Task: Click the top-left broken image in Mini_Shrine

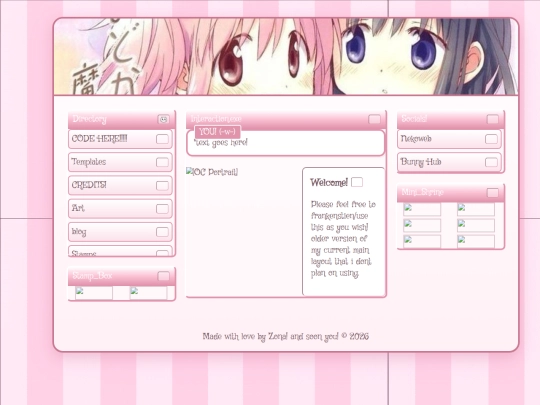Action: click(x=422, y=209)
